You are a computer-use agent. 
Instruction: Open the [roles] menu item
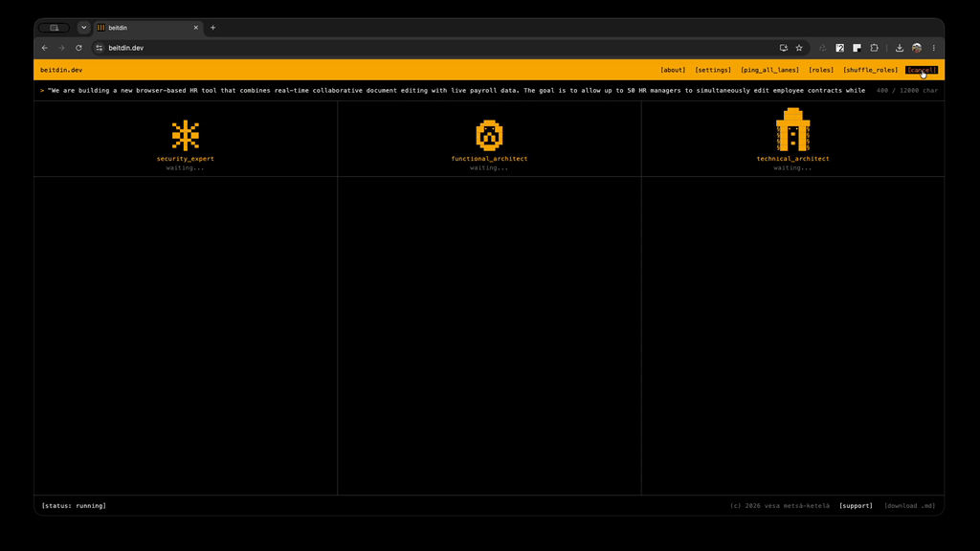pyautogui.click(x=821, y=70)
